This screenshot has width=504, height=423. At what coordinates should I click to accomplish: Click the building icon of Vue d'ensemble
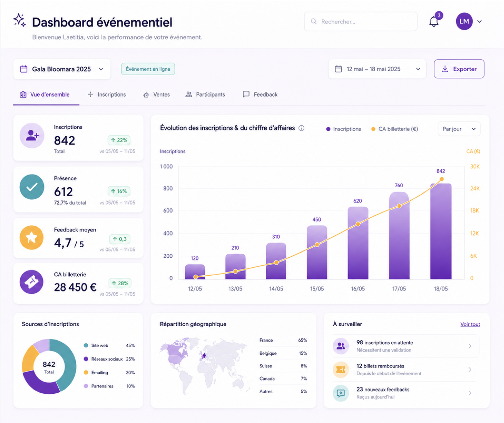coord(23,94)
